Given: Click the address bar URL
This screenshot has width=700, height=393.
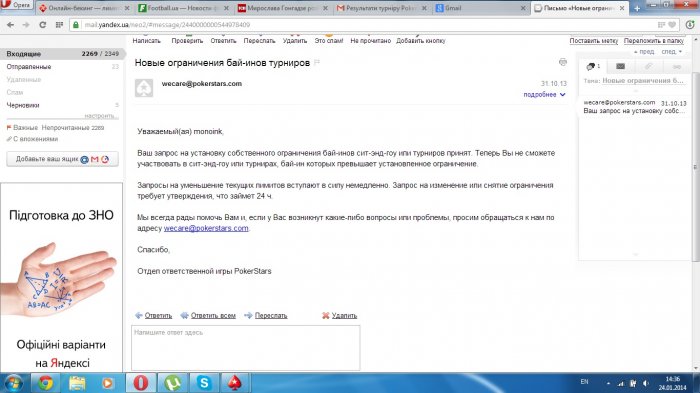Looking at the screenshot, I should click(x=167, y=25).
